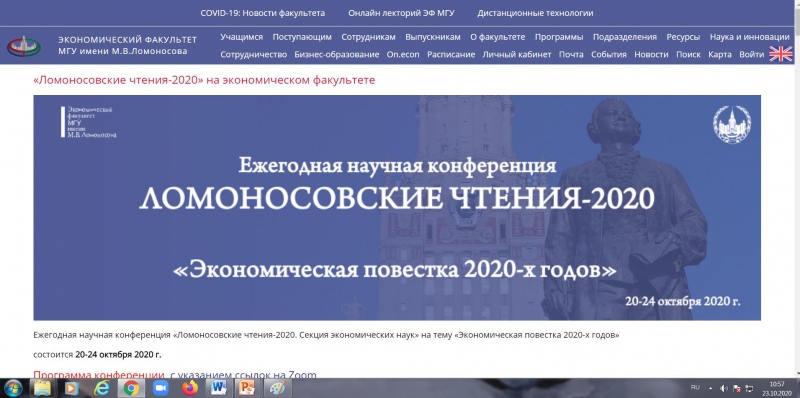Open Paint from the taskbar
The width and height of the screenshot is (800, 398).
[x=277, y=388]
